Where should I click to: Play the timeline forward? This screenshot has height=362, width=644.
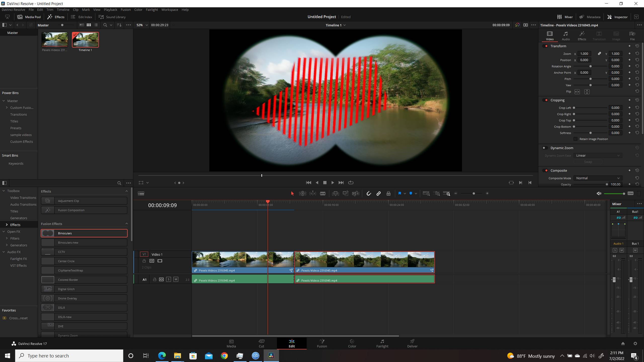point(333,183)
